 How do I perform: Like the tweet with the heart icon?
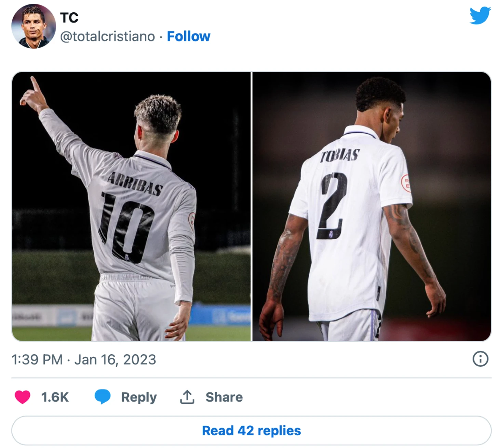click(23, 397)
